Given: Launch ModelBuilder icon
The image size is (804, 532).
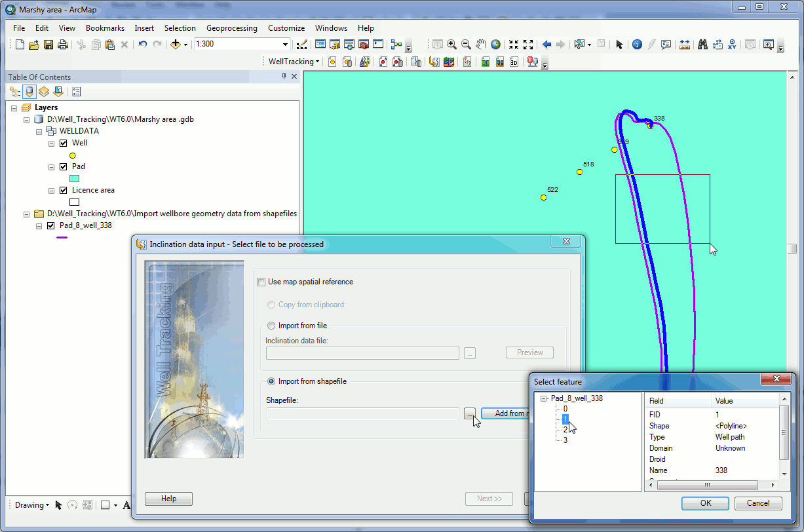Looking at the screenshot, I should pyautogui.click(x=396, y=45).
